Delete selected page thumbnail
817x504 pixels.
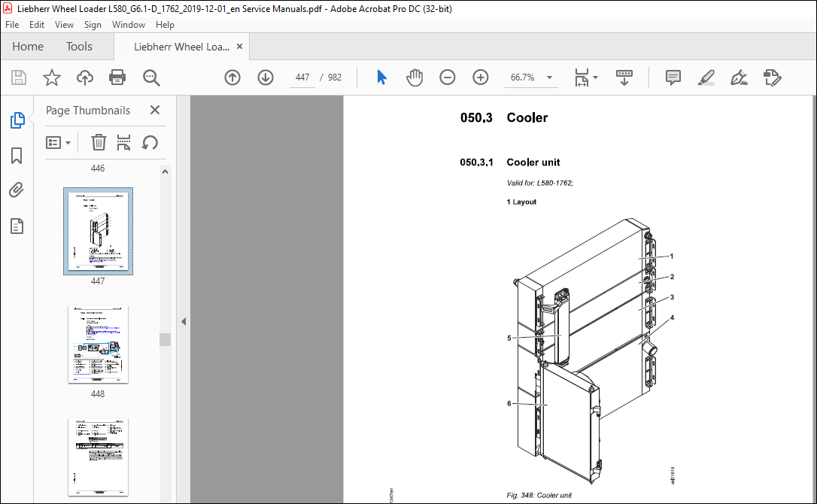99,142
